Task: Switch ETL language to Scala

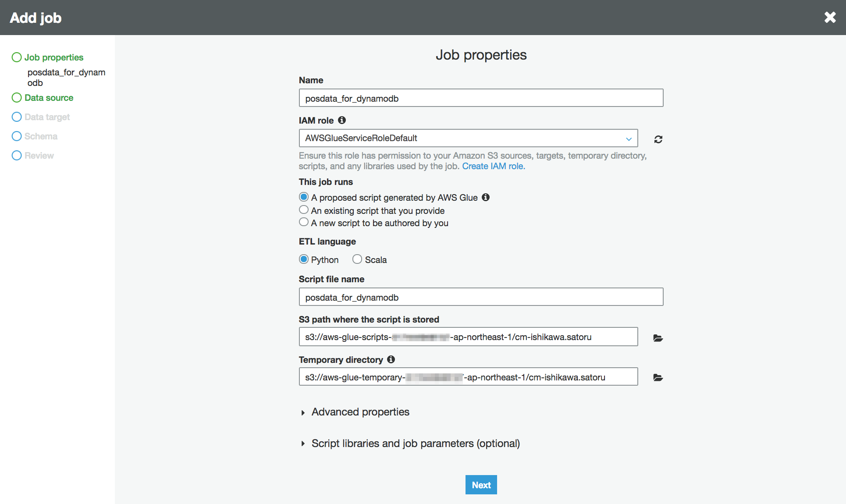Action: click(x=357, y=259)
